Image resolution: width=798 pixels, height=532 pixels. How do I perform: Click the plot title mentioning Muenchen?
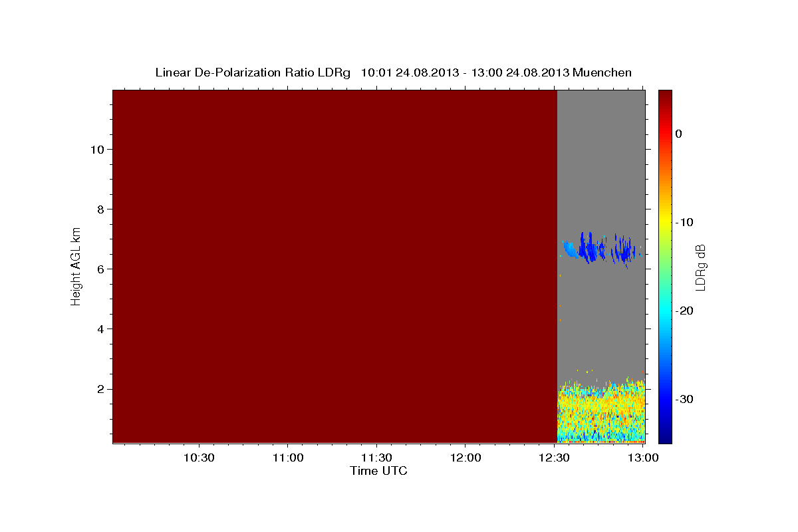(x=393, y=72)
